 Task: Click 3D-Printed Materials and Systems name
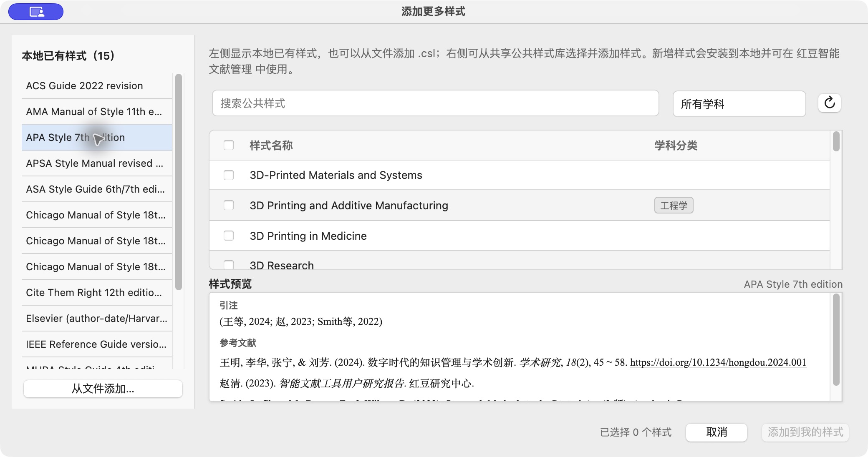coord(336,175)
